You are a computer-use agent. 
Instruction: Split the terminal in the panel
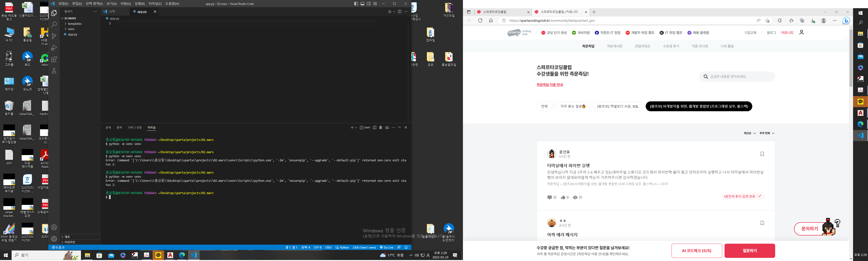374,127
